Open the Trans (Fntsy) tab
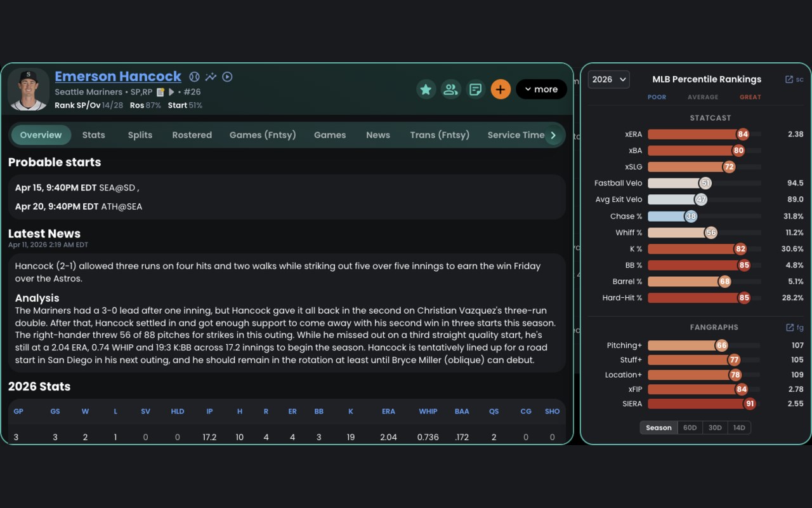 pos(440,135)
